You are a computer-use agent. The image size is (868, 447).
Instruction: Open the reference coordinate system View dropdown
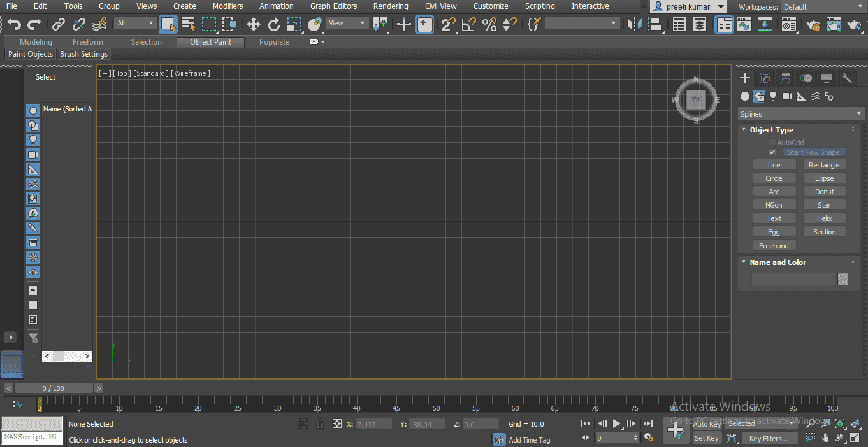click(x=347, y=22)
